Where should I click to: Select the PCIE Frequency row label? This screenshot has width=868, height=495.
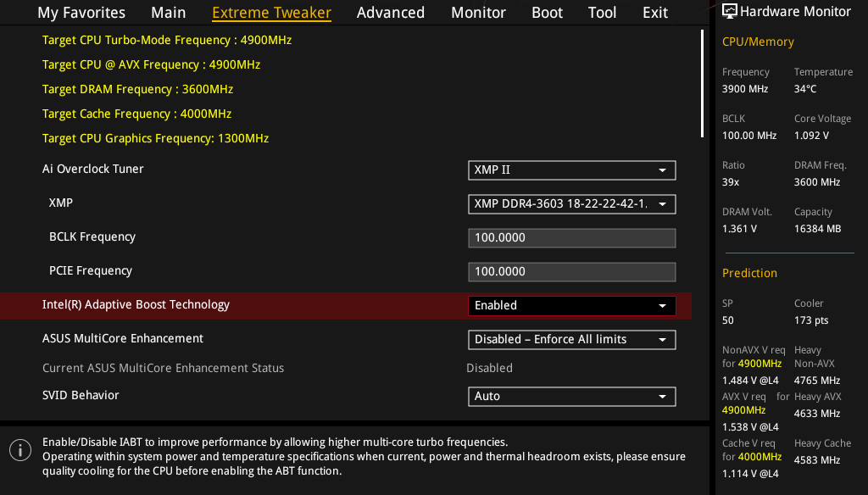(91, 270)
